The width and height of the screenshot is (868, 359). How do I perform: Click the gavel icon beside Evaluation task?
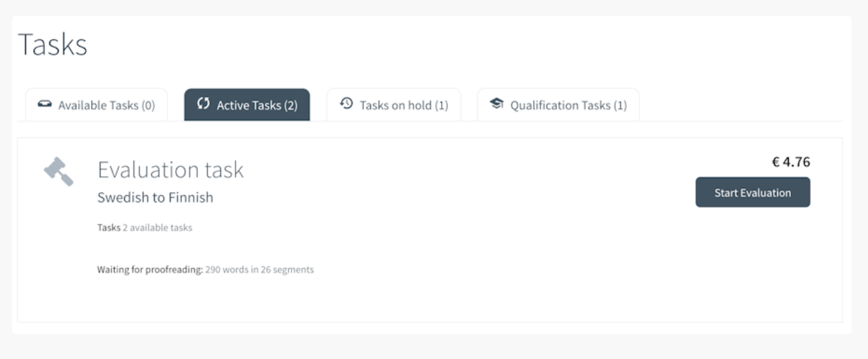coord(59,171)
